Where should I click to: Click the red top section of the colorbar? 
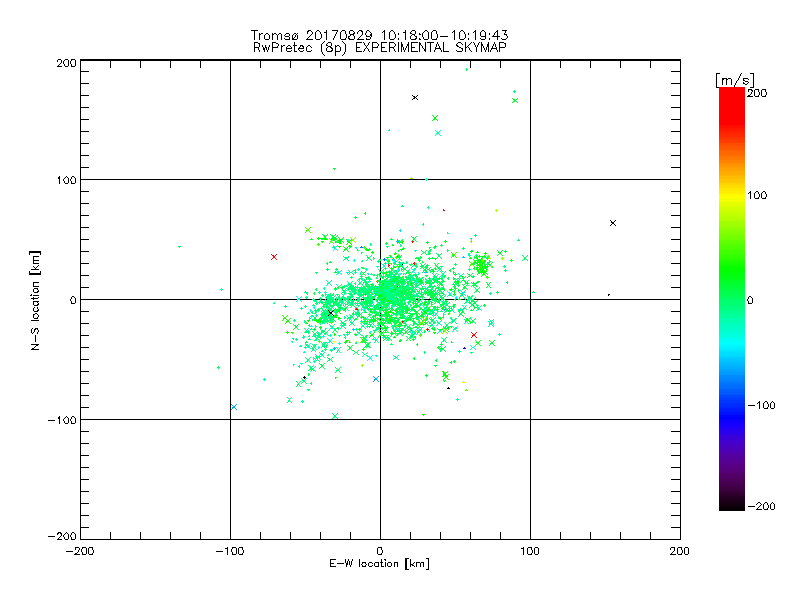coord(732,105)
